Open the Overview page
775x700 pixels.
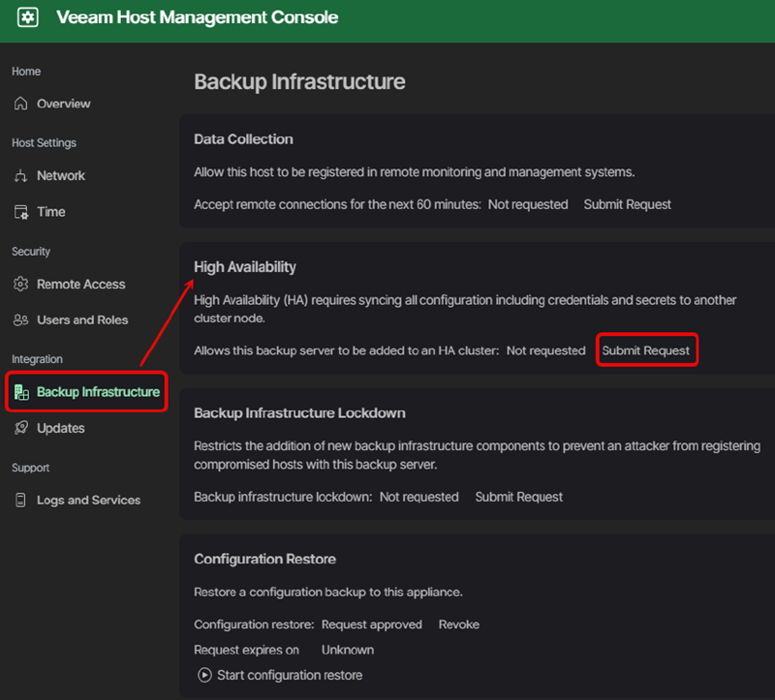63,104
